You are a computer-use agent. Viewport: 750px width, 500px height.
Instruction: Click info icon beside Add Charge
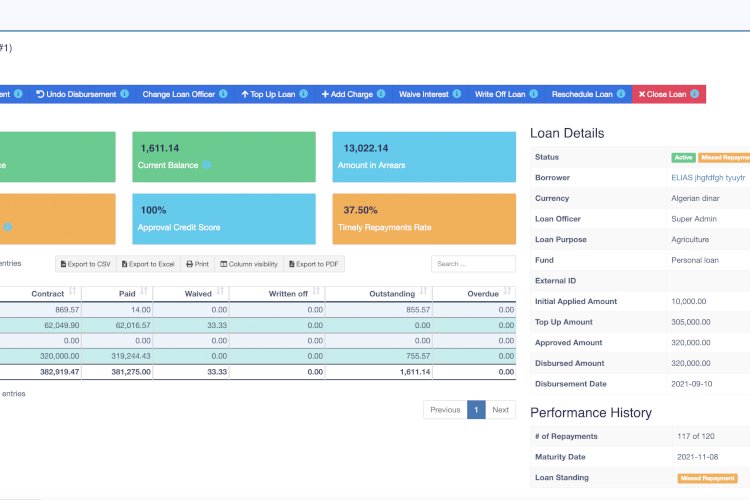[x=381, y=94]
